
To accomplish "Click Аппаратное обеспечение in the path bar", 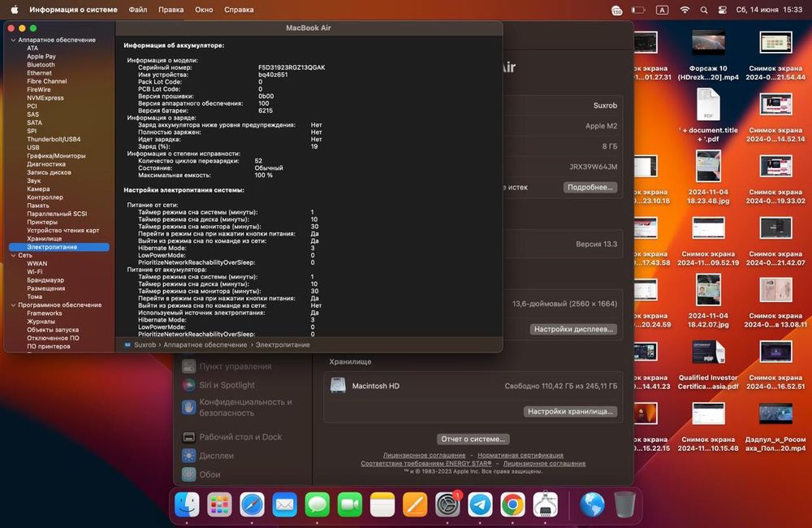I will (x=205, y=344).
